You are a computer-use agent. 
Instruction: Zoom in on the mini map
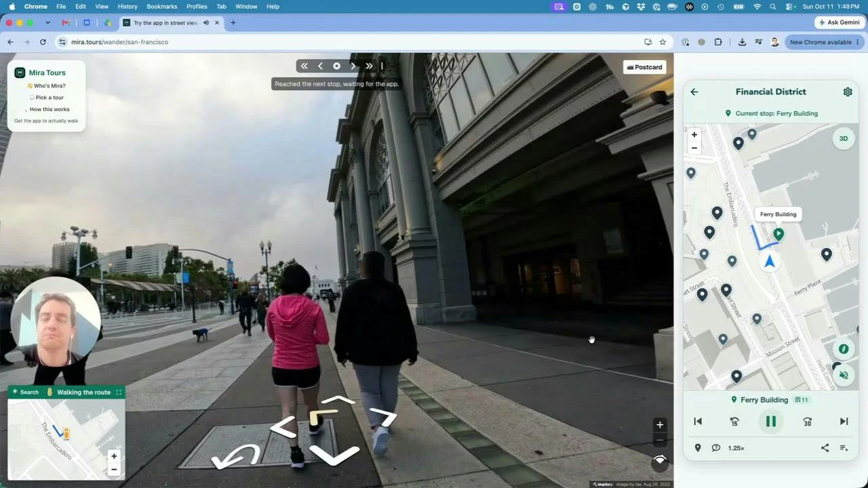pos(114,456)
